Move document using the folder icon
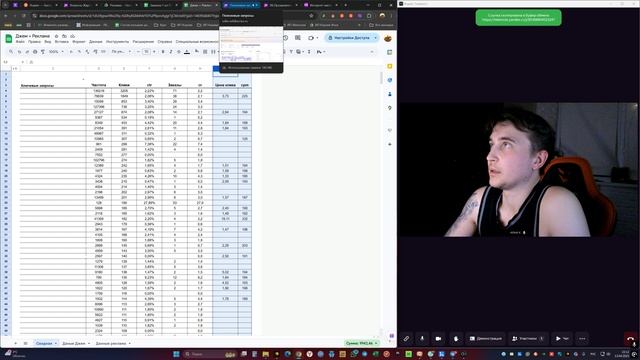The height and width of the screenshot is (360, 640). tap(64, 36)
